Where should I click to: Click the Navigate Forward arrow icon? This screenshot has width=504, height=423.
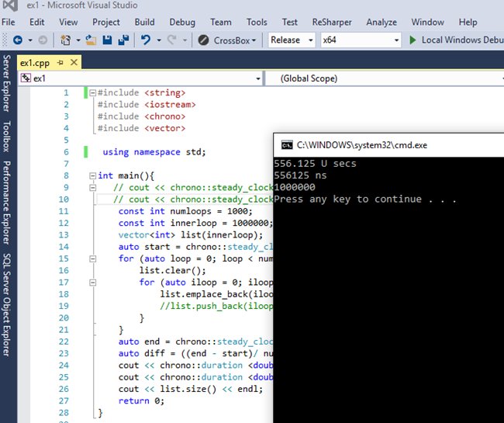pyautogui.click(x=43, y=40)
